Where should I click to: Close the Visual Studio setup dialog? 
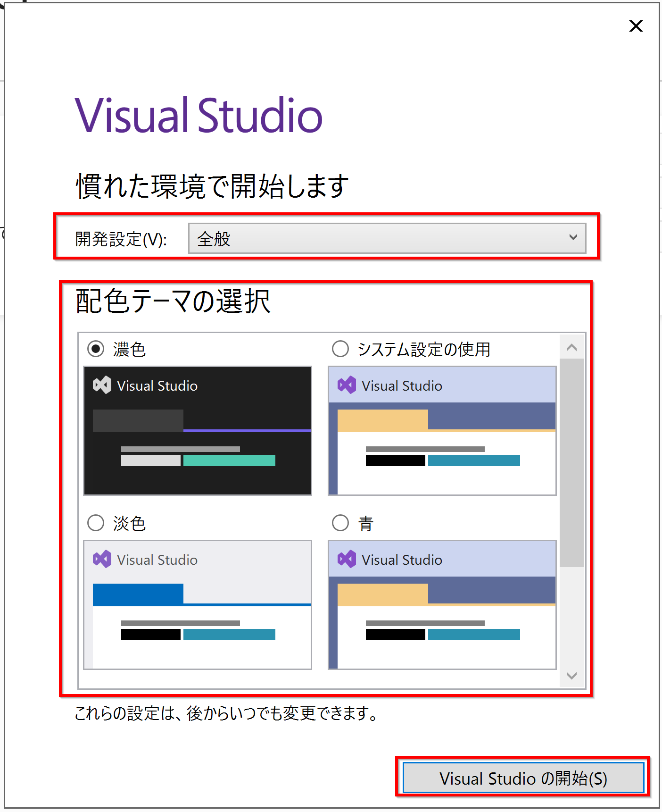(x=636, y=26)
